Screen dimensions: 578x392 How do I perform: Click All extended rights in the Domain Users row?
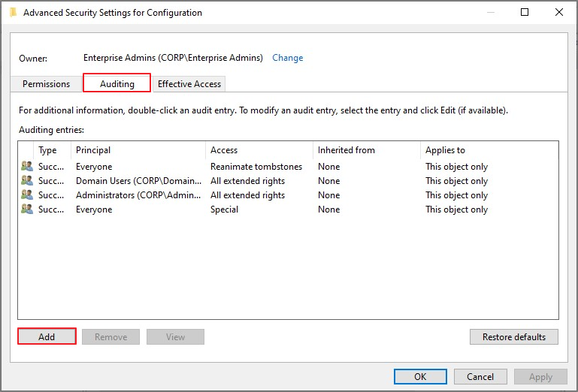point(247,181)
